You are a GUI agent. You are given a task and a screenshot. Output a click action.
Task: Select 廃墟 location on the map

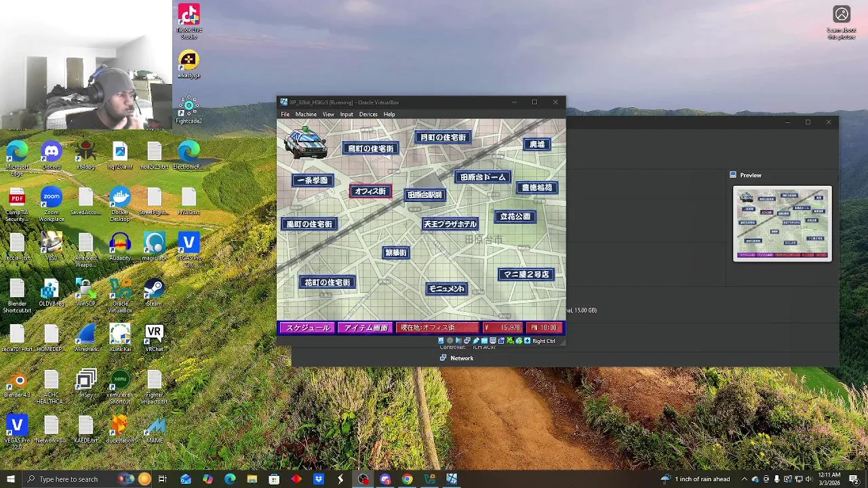coord(537,144)
